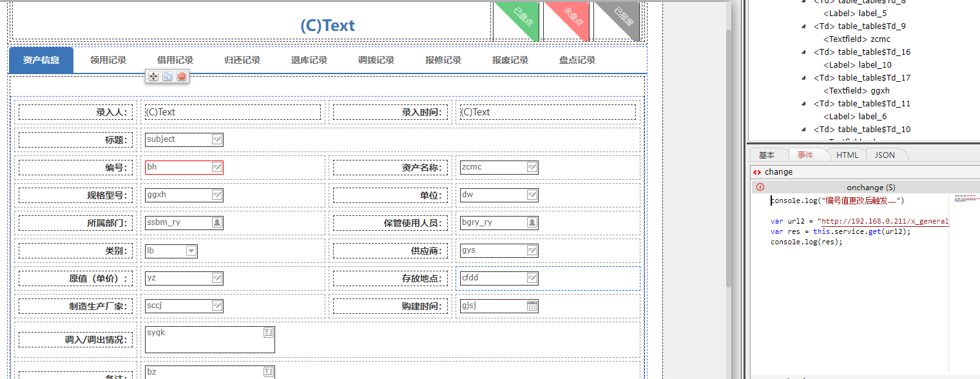Click the move handle icon in floating toolbar
Screen dimensions: 980x379
(153, 76)
